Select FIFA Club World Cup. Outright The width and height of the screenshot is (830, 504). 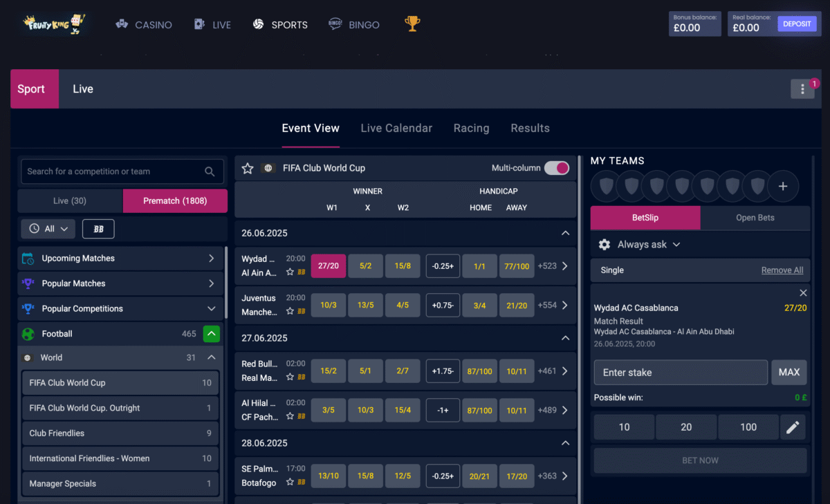(120, 408)
